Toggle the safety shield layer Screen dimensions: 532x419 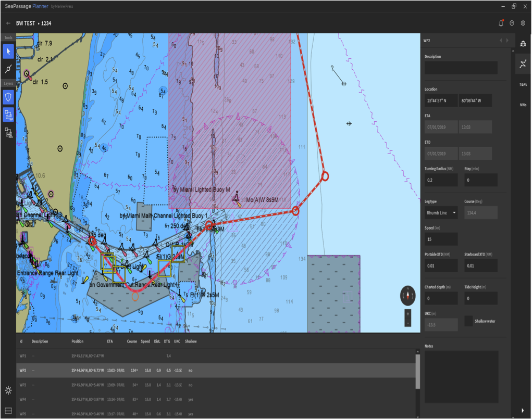click(8, 97)
